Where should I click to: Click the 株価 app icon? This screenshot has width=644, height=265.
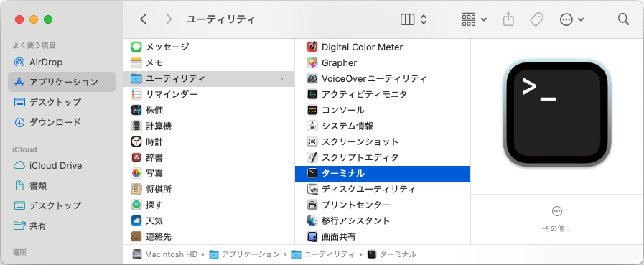pos(136,110)
